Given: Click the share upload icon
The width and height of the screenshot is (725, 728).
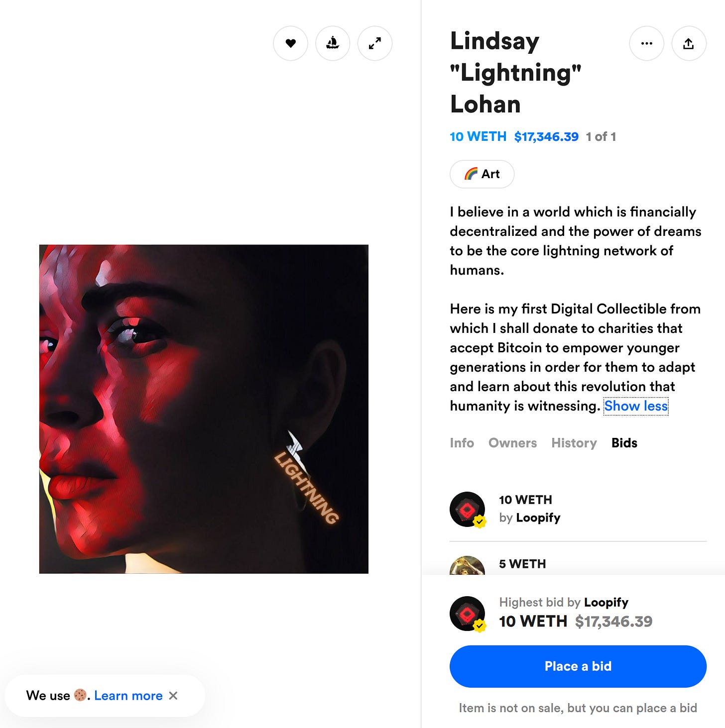Looking at the screenshot, I should (689, 43).
